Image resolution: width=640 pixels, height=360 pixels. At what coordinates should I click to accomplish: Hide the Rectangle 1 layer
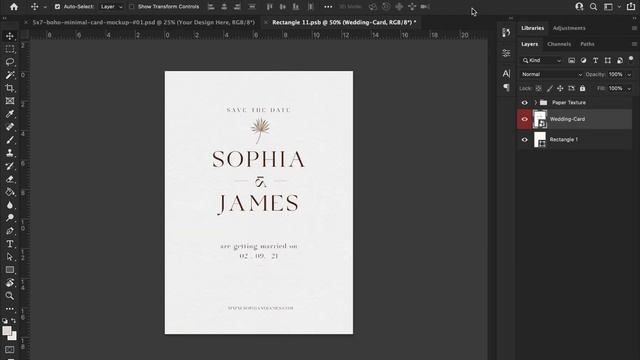[x=524, y=140]
